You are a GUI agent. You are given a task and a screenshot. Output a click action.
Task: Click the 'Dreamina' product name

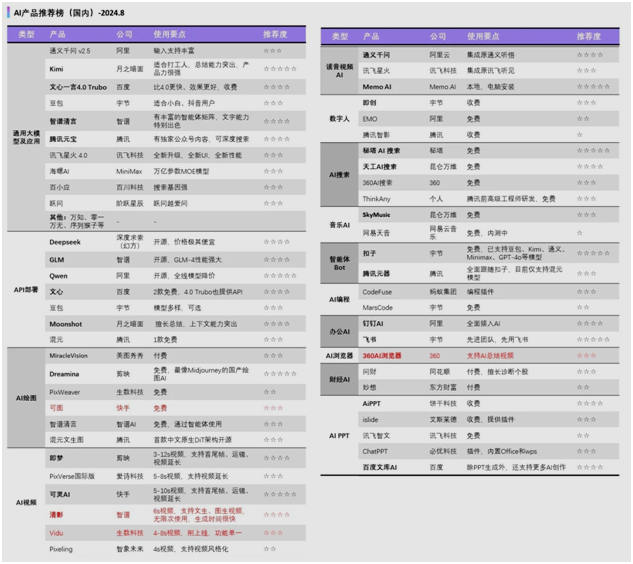coord(64,374)
